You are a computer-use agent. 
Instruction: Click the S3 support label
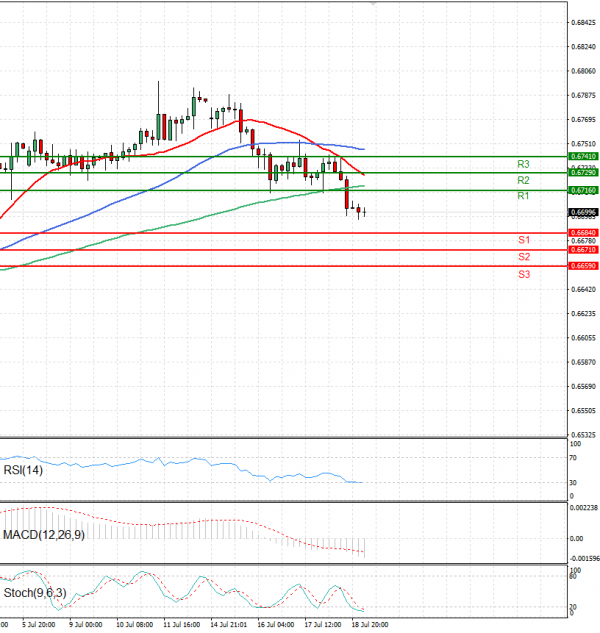[524, 274]
